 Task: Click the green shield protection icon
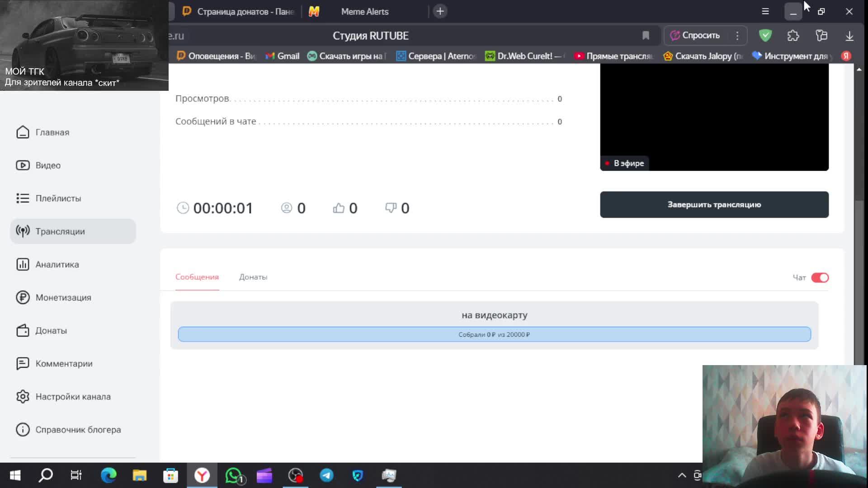(765, 35)
